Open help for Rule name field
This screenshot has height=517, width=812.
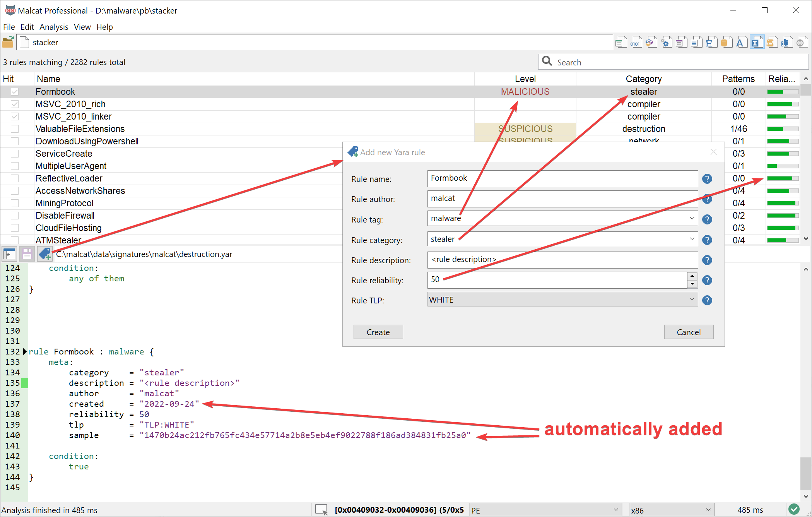pos(707,179)
